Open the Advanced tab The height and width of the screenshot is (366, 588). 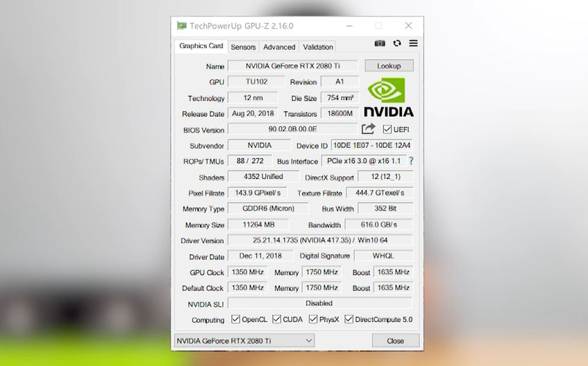coord(279,47)
